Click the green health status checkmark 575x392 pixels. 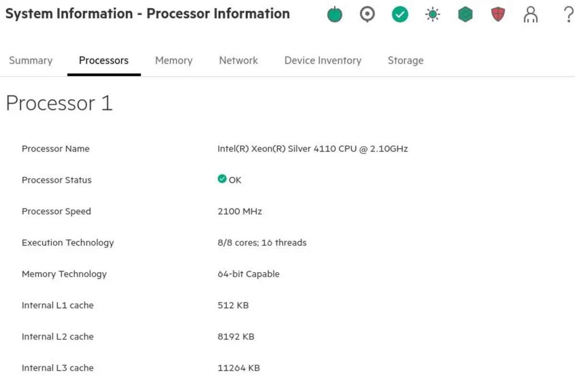[x=400, y=14]
